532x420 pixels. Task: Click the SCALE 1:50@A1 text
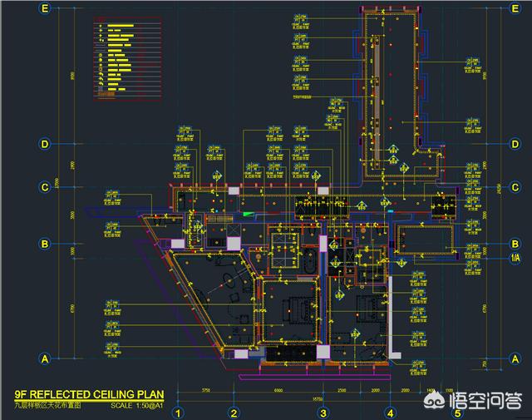137,406
